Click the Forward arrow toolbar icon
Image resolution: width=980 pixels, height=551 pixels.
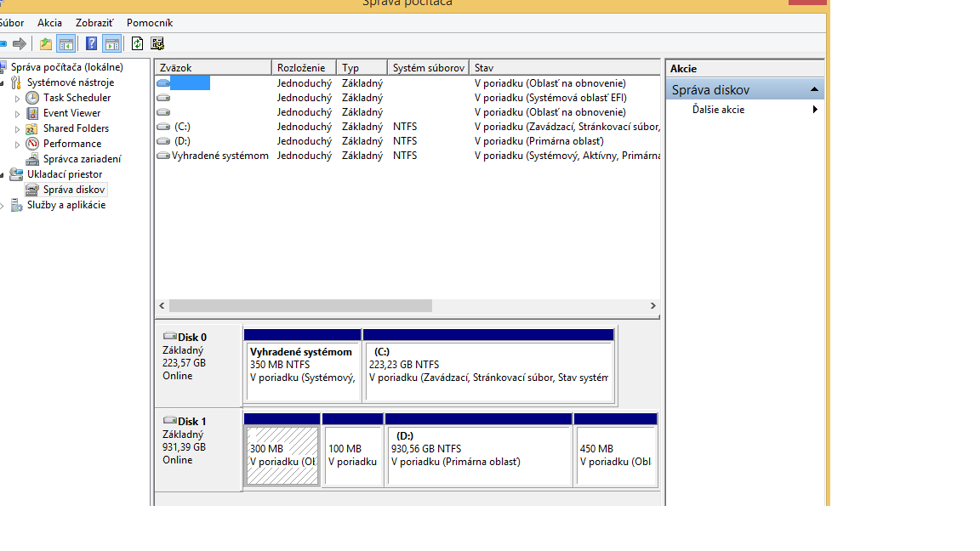(x=20, y=43)
